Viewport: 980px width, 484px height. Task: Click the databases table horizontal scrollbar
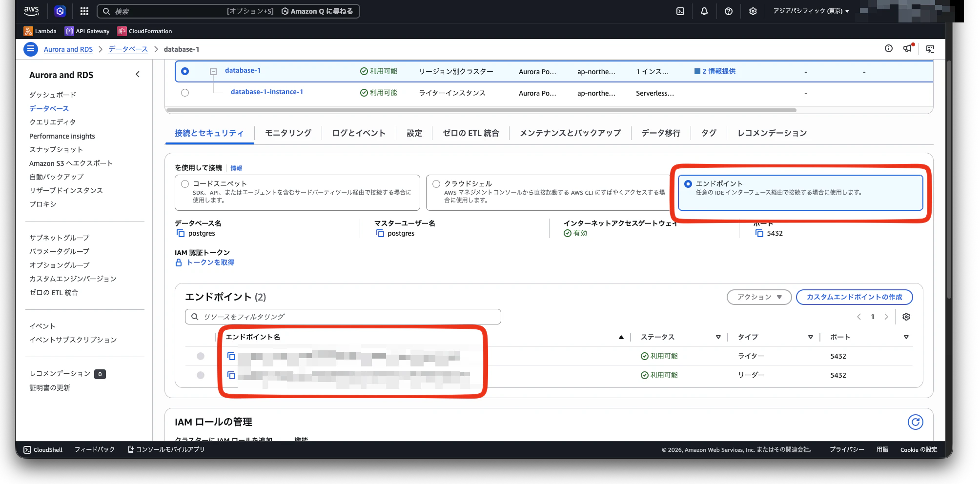481,110
